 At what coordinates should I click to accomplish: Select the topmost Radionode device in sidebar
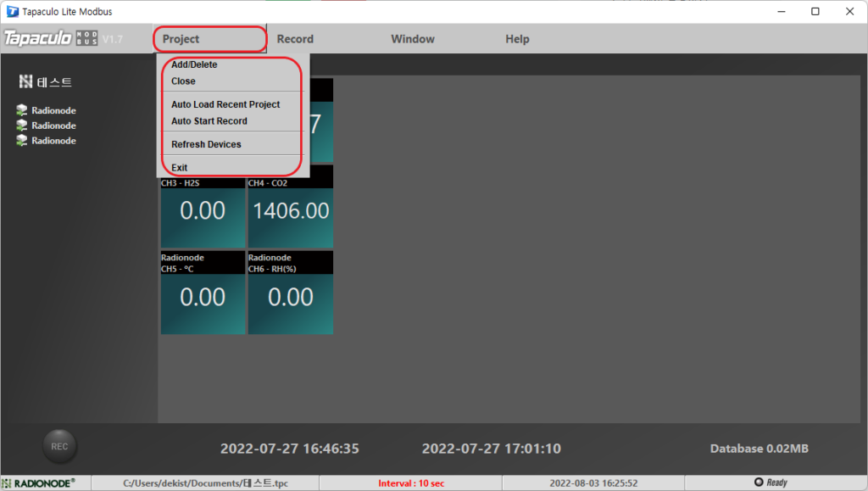(47, 110)
